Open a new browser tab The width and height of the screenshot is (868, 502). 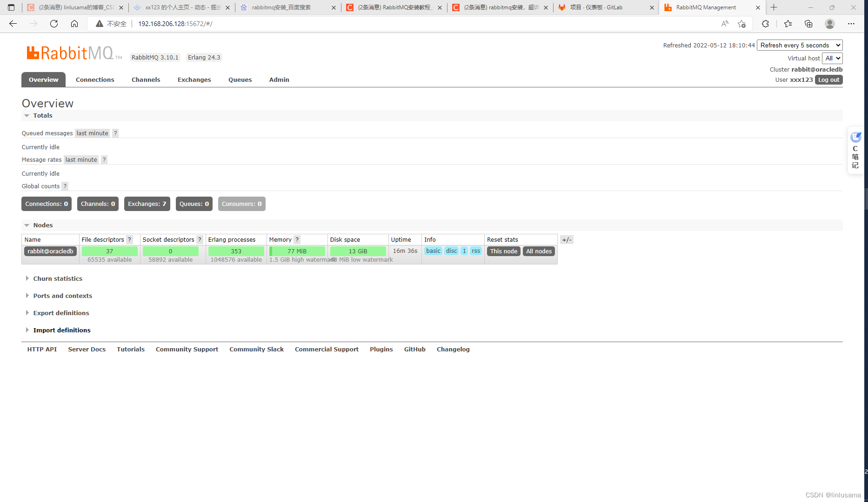(774, 7)
